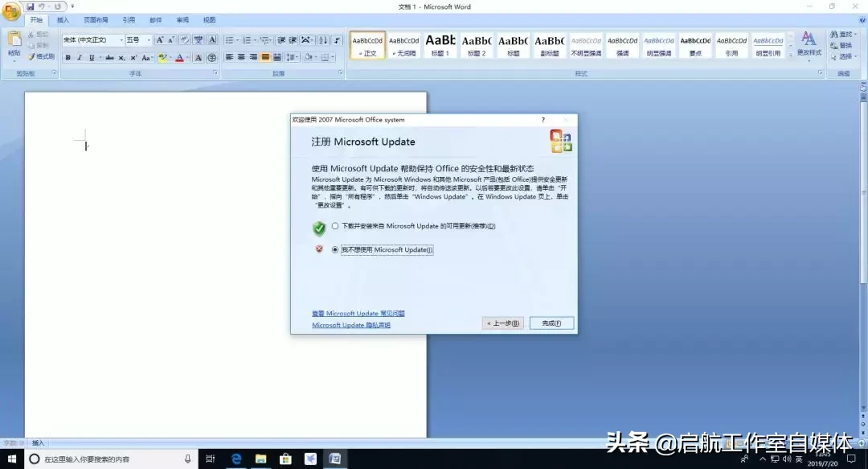Select center paragraph alignment
The width and height of the screenshot is (868, 469).
[242, 56]
